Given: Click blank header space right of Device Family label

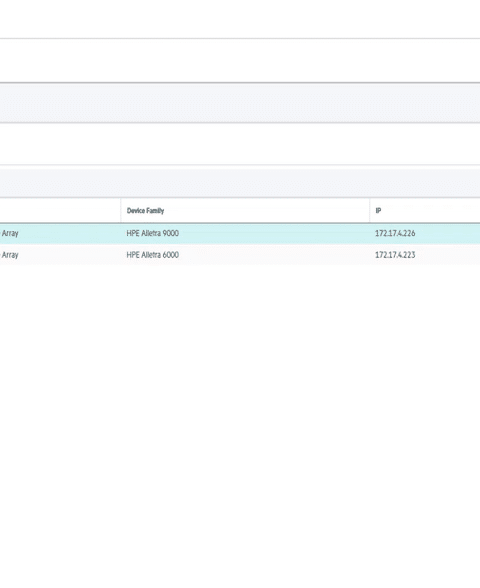Looking at the screenshot, I should (266, 210).
